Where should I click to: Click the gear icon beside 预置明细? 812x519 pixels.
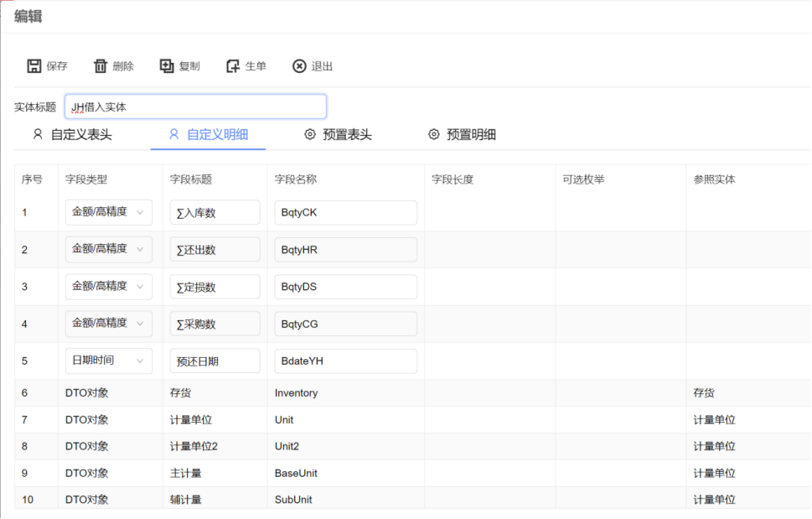click(x=433, y=134)
